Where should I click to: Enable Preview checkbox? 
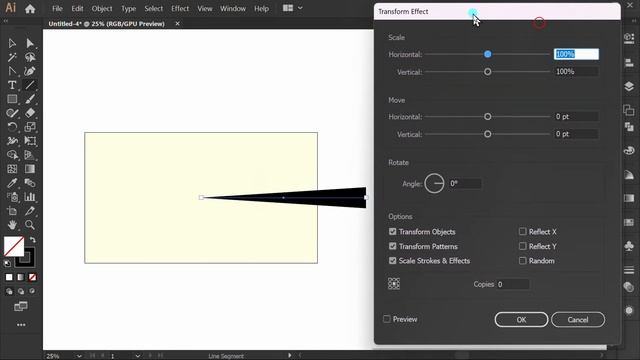point(387,319)
